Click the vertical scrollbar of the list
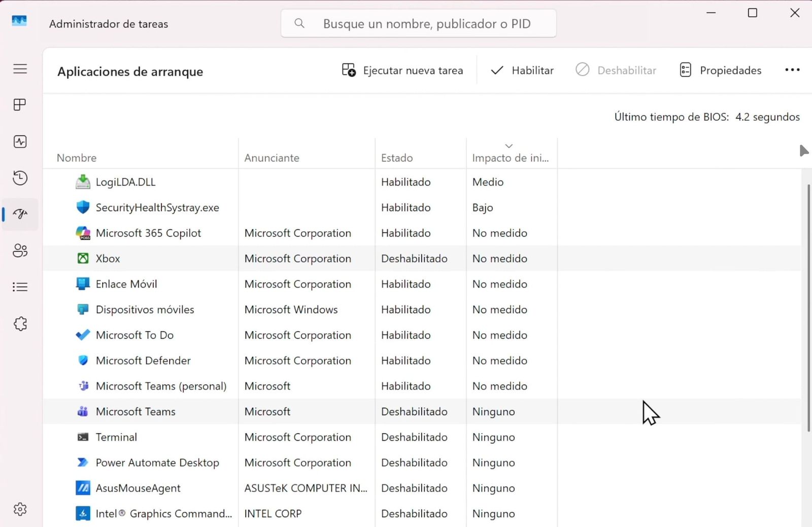Screen dimensions: 812x527 tap(808, 308)
